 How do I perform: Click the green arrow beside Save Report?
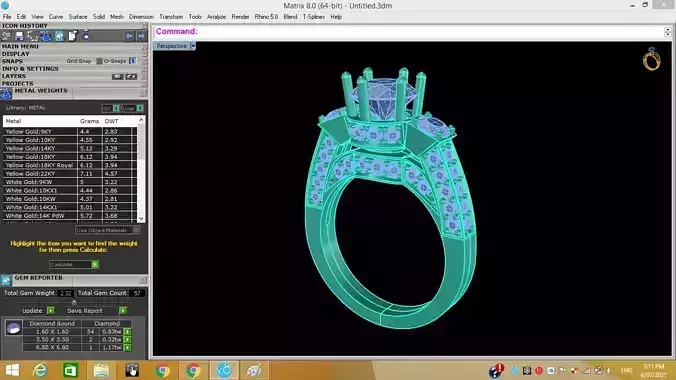(x=123, y=311)
